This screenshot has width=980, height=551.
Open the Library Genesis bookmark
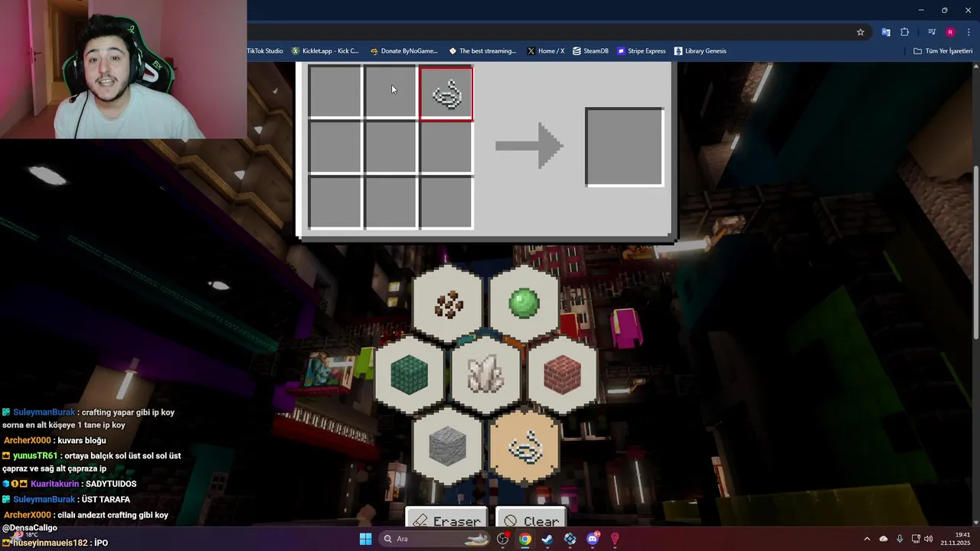click(700, 51)
